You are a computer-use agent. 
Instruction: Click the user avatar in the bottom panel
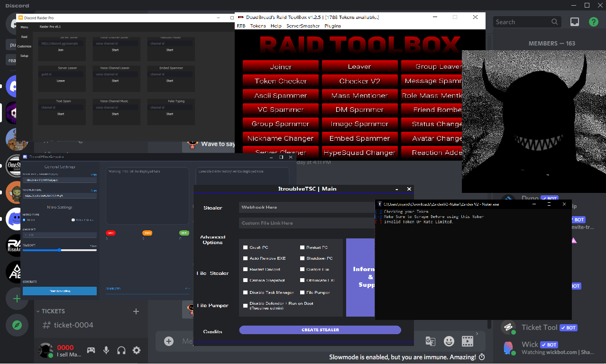point(46,350)
